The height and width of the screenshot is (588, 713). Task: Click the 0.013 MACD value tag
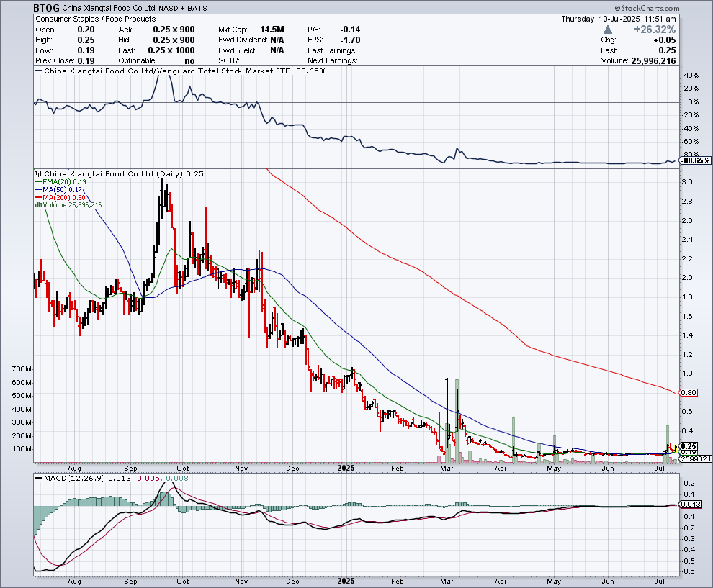pyautogui.click(x=690, y=505)
